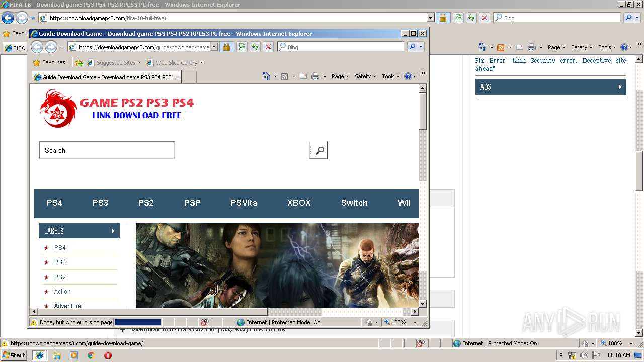Image resolution: width=644 pixels, height=362 pixels.
Task: Click Home icon in back window toolbar
Action: coord(482,47)
